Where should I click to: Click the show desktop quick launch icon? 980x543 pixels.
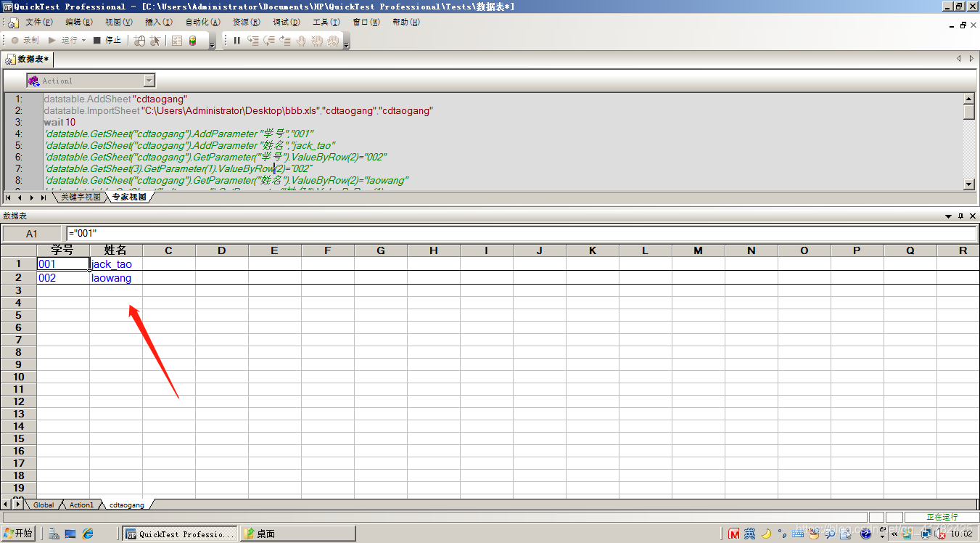coord(70,534)
